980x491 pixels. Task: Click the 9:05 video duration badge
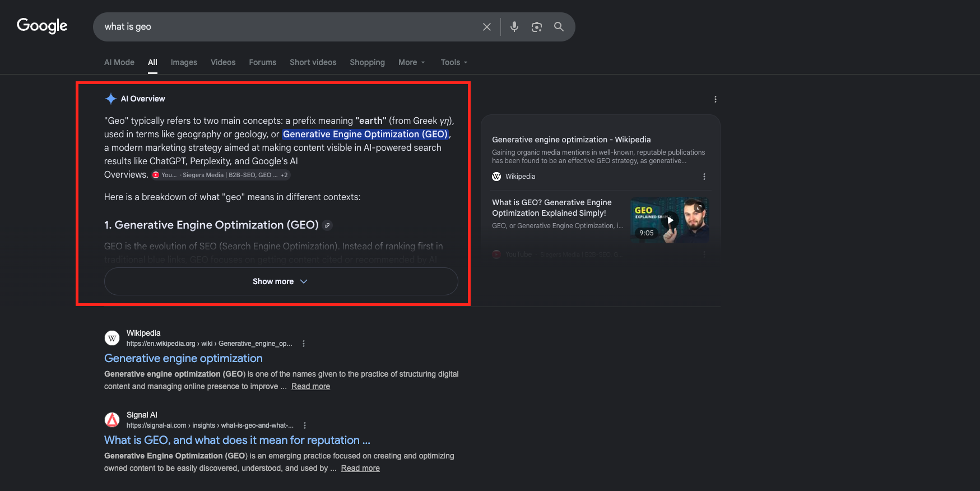pyautogui.click(x=647, y=233)
